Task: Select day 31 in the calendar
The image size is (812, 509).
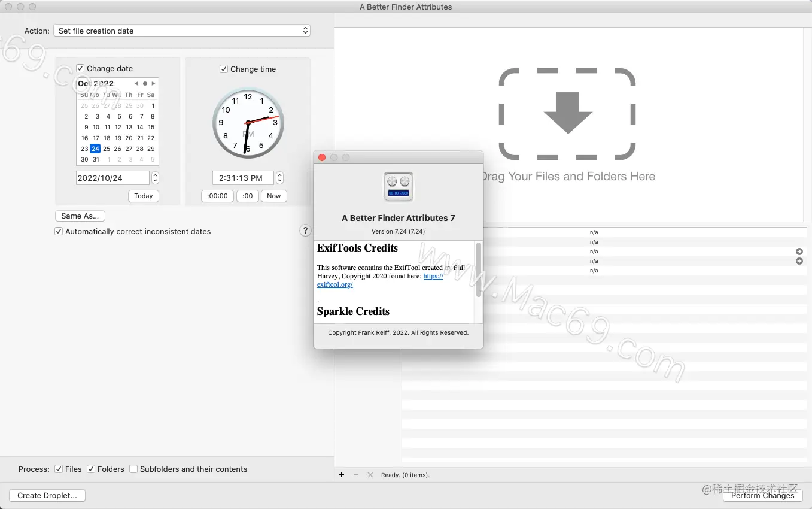Action: 96,159
